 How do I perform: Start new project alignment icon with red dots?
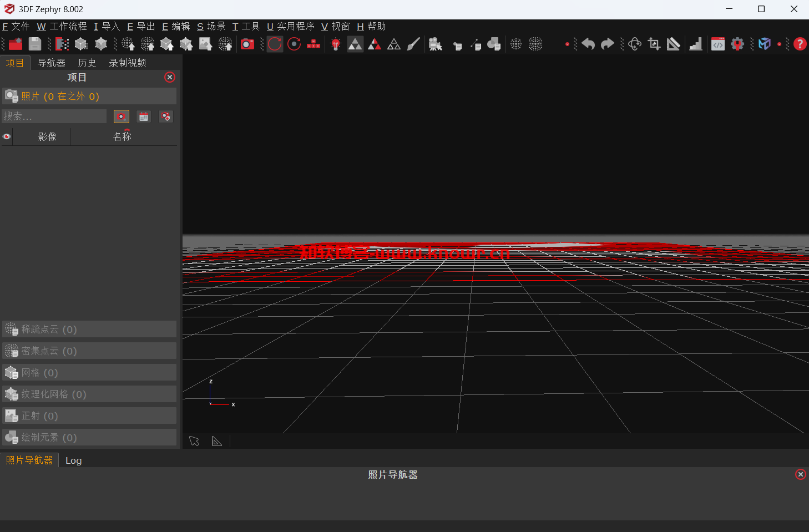62,44
